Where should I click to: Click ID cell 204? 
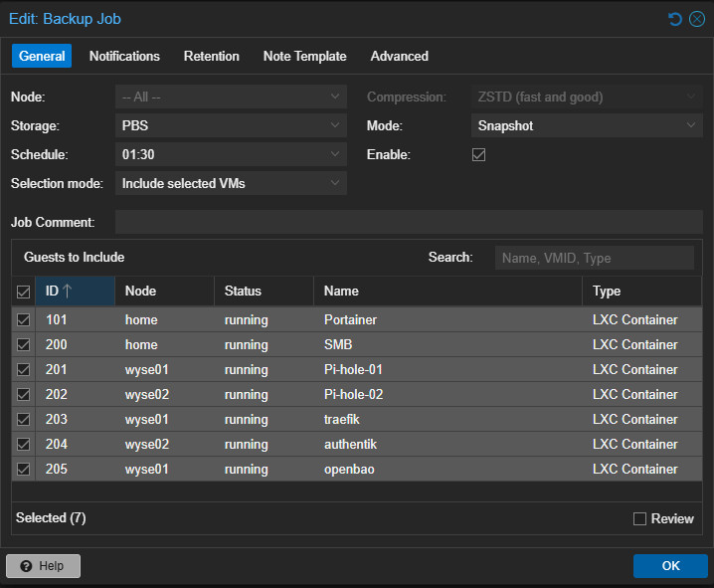[x=76, y=444]
